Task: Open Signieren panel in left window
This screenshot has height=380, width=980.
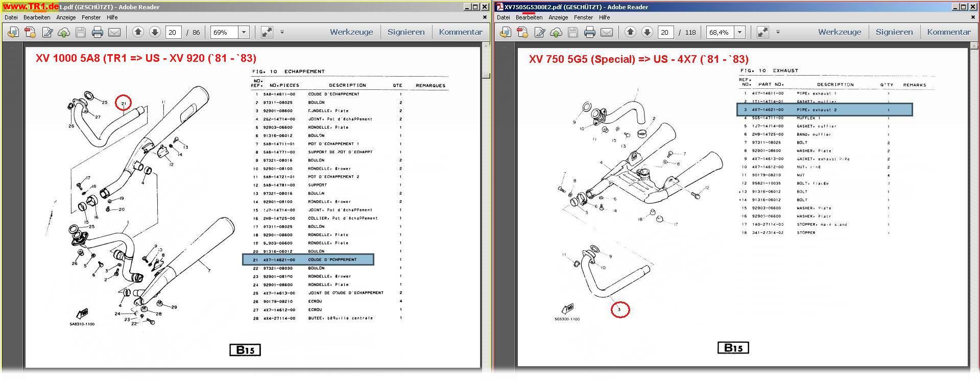Action: click(406, 32)
